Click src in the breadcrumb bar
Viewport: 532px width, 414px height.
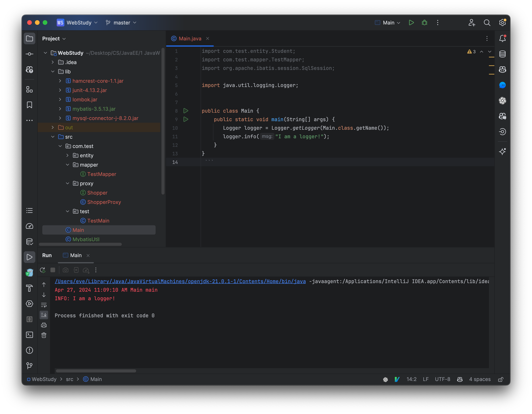point(70,379)
